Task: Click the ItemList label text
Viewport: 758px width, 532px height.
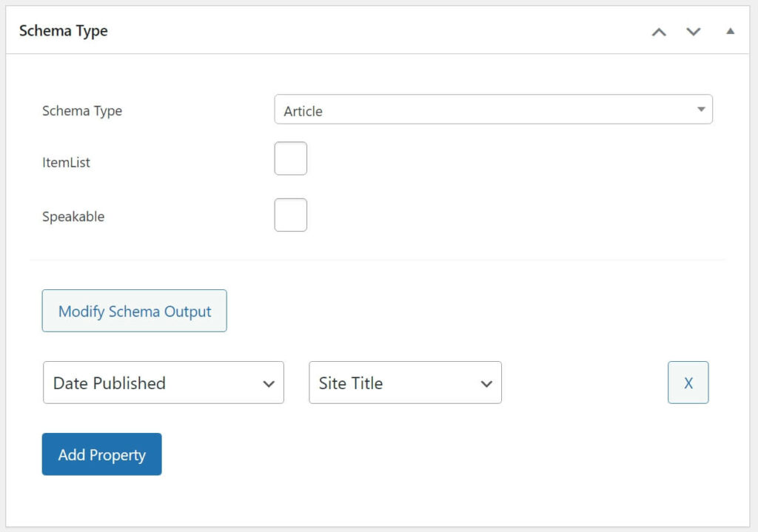Action: point(65,162)
